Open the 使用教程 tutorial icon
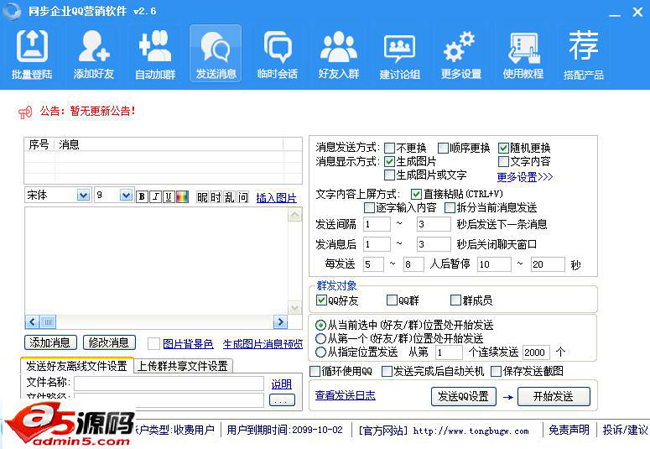The height and width of the screenshot is (449, 650). [x=522, y=54]
